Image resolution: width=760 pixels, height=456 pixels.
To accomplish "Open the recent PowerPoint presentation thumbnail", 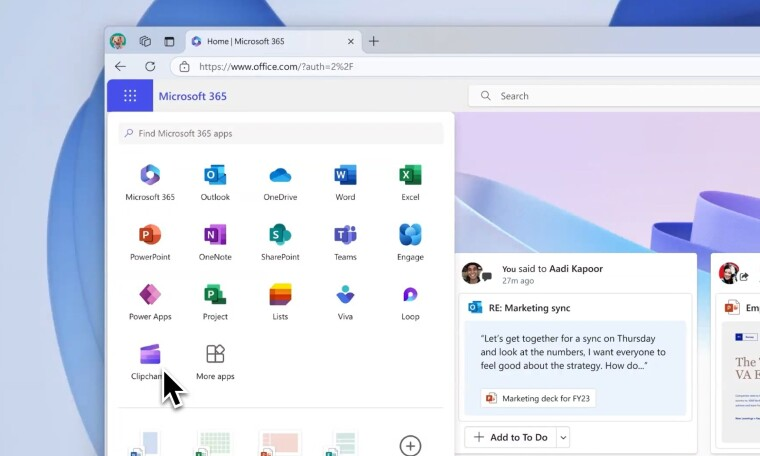I will pos(280,443).
